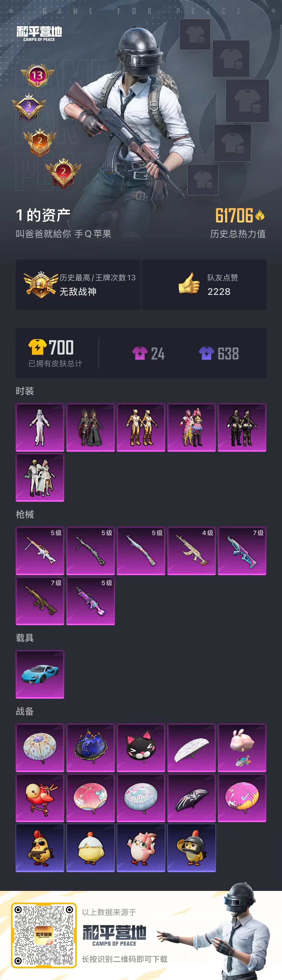
Task: Click the QR code to download
Action: click(43, 935)
